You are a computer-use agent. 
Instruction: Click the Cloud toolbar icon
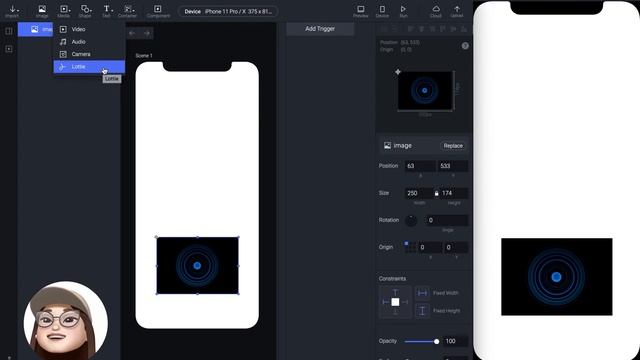point(436,11)
